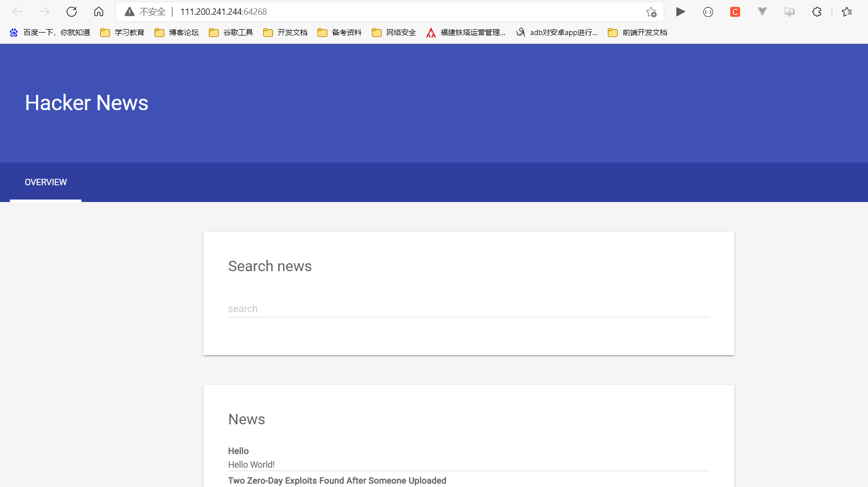Image resolution: width=868 pixels, height=487 pixels.
Task: Click the Hacker News page title
Action: click(87, 103)
